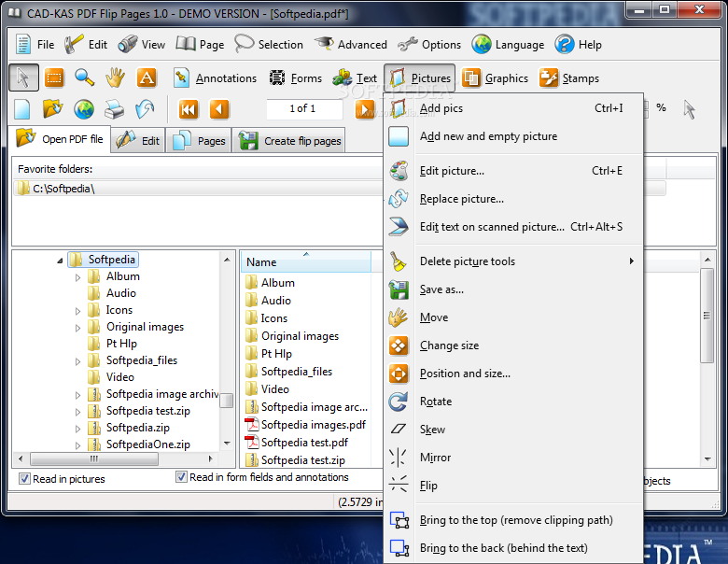Click the right panel vertical scrollbar thumb
The width and height of the screenshot is (728, 564).
coord(707,316)
